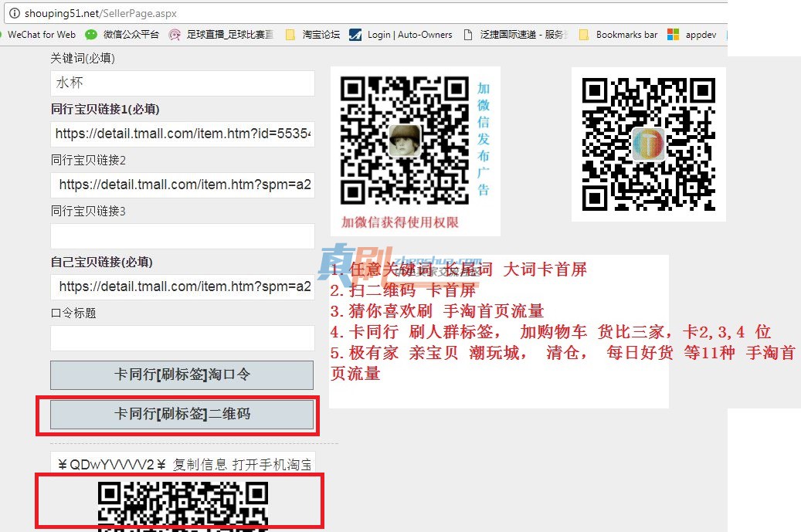Click the red line 2. 扫二维码 卡首屏

click(x=403, y=290)
